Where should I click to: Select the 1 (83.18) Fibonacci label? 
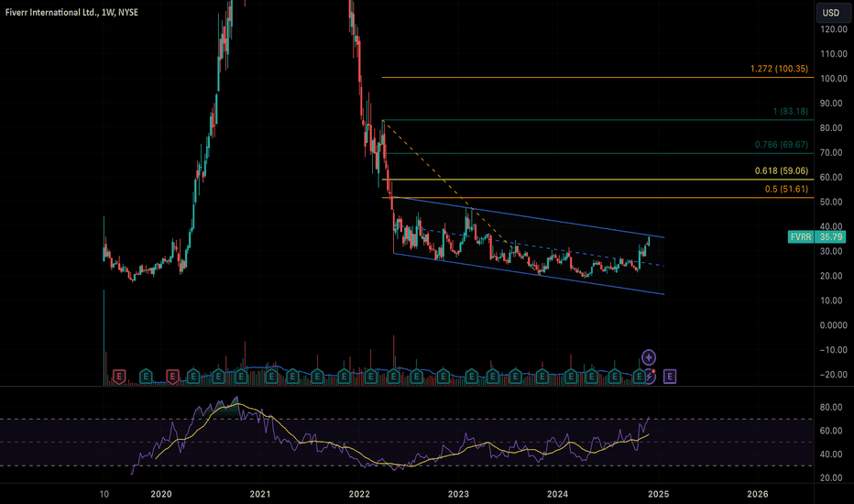pos(790,111)
